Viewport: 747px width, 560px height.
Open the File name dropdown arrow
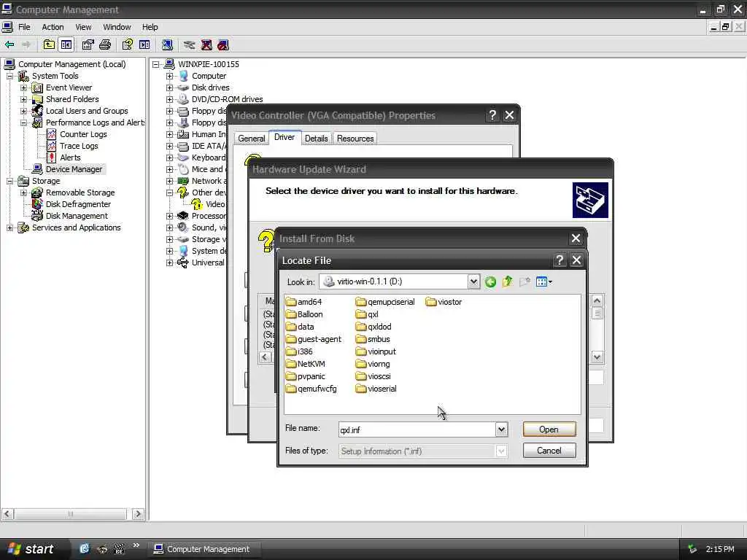click(501, 429)
